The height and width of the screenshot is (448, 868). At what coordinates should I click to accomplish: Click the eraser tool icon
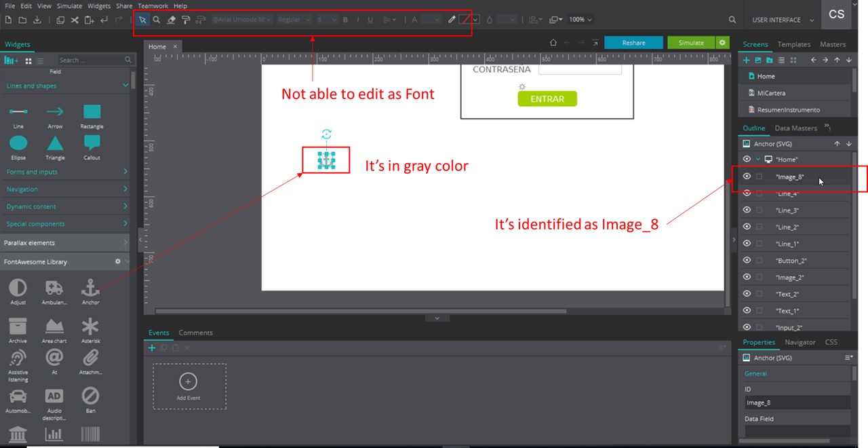(x=171, y=20)
